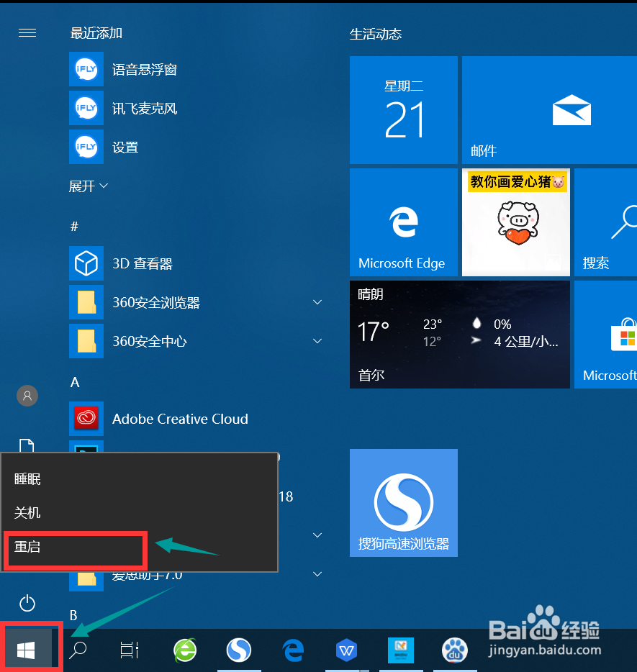Launch 搜狗高速浏览器 from its tile
The width and height of the screenshot is (637, 672).
click(x=403, y=502)
